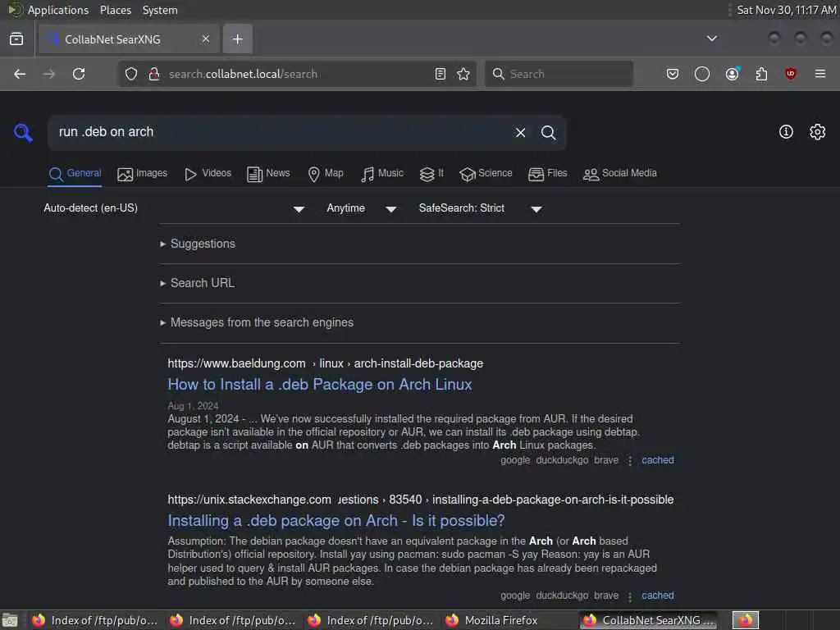Open the Auto-detect (en-US) language dropdown
Screen dimensions: 840x630
[x=174, y=208]
